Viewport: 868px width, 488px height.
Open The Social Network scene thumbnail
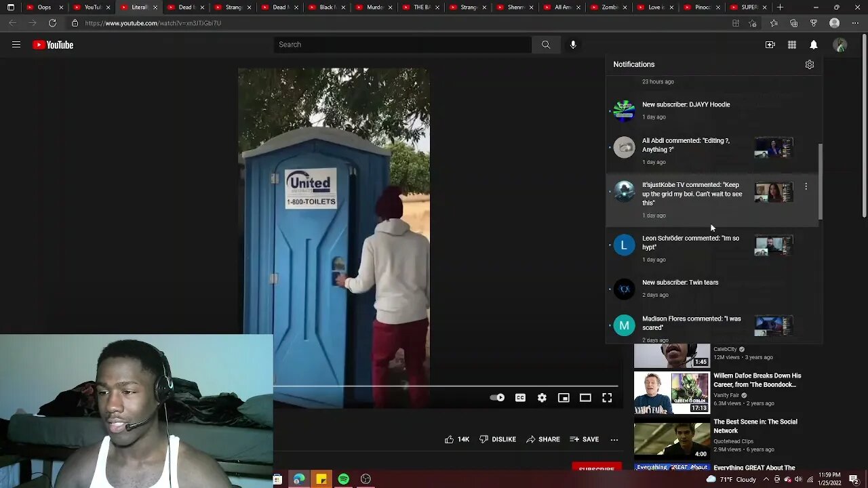(x=672, y=439)
